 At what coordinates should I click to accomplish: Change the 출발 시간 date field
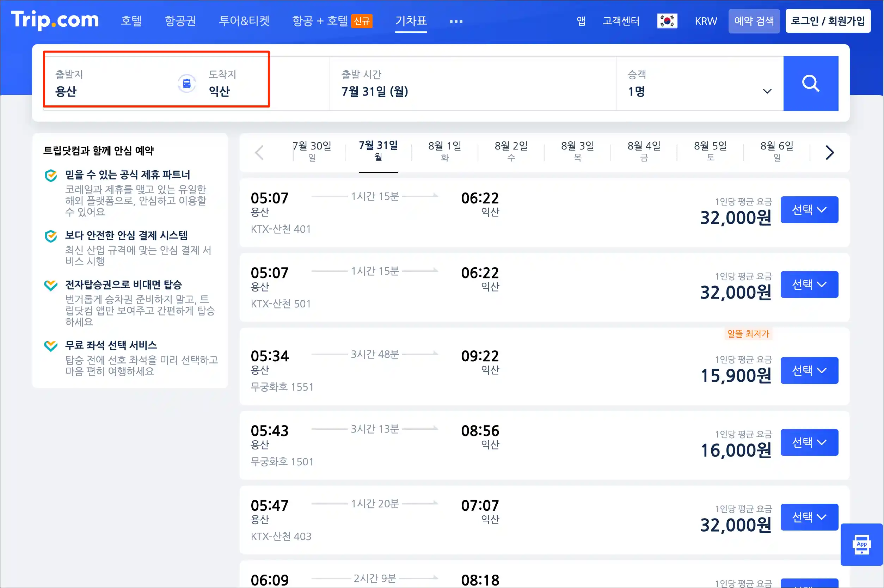click(x=473, y=83)
